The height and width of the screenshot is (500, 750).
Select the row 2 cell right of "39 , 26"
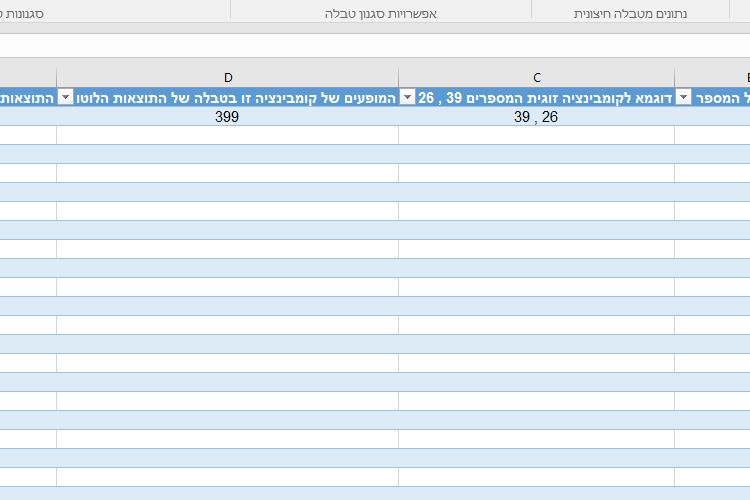click(x=712, y=116)
